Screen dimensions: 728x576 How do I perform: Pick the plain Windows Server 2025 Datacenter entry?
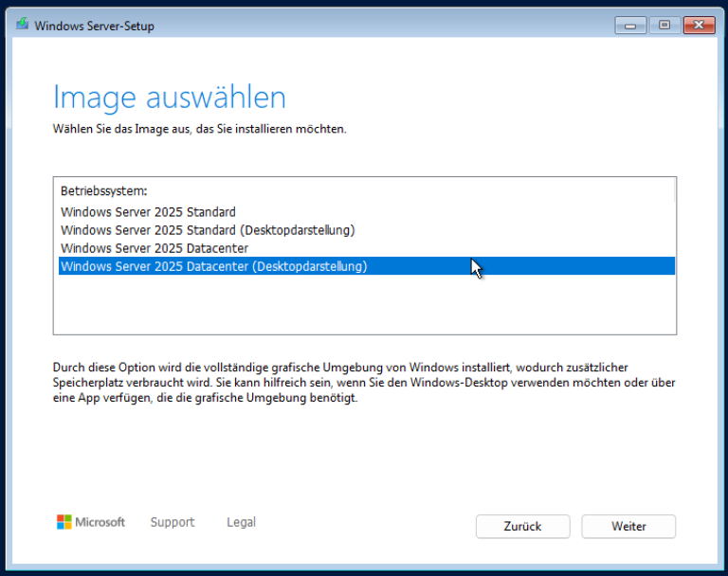coord(367,248)
